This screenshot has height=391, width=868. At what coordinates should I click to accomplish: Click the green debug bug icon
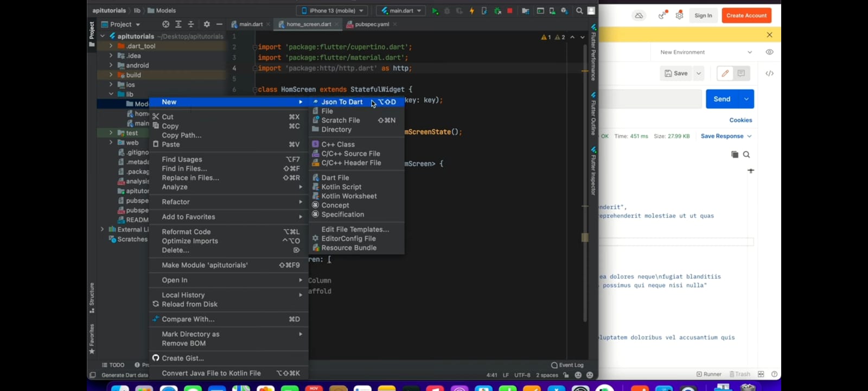click(x=497, y=10)
